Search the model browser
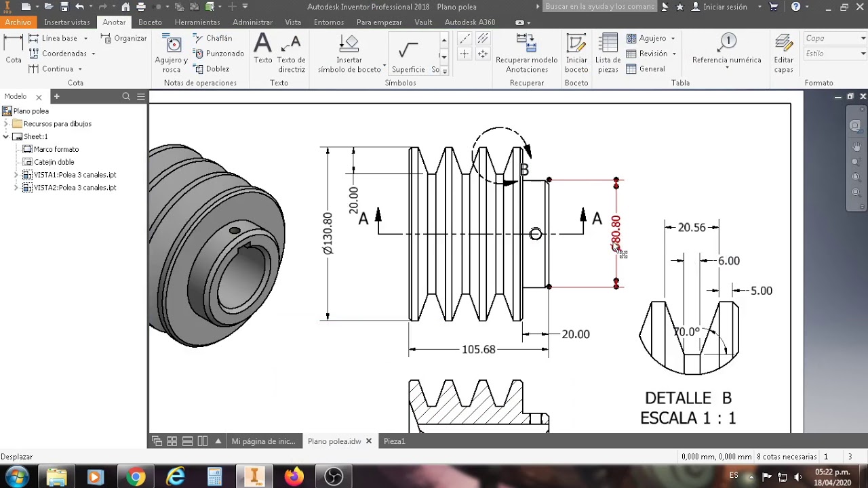Screen dimensions: 868x488 pyautogui.click(x=126, y=97)
